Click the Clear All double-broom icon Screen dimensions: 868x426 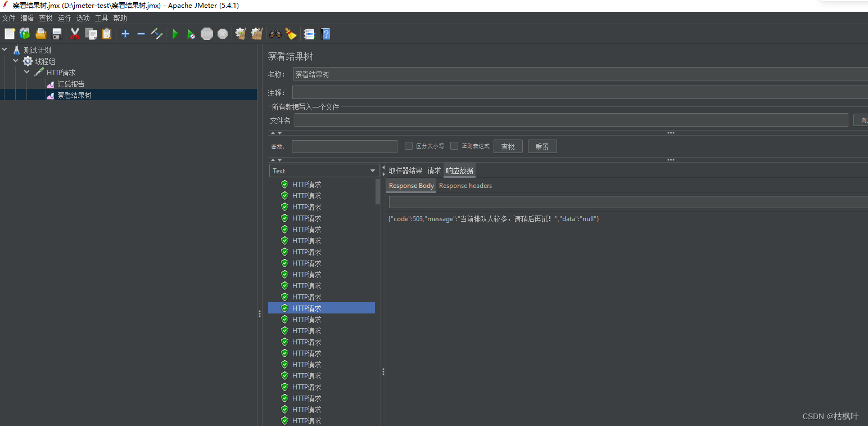[257, 34]
